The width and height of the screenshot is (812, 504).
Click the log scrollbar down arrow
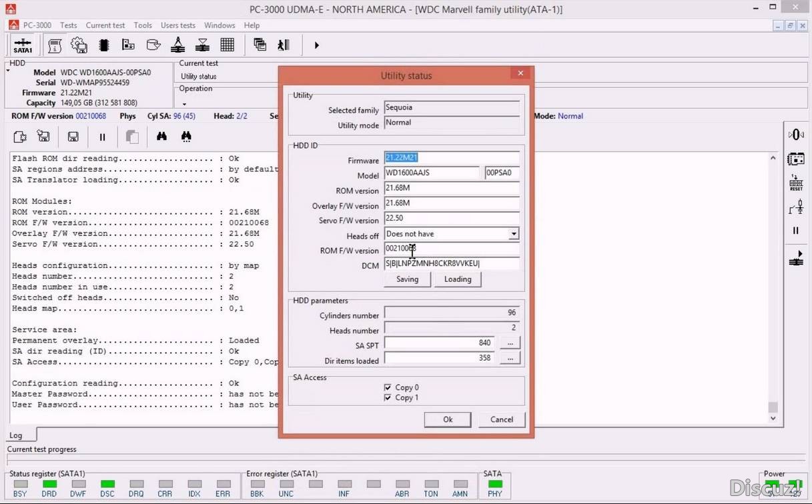pos(773,419)
